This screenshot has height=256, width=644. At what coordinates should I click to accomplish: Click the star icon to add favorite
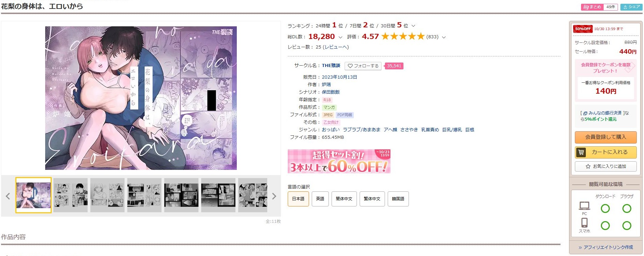click(x=588, y=166)
